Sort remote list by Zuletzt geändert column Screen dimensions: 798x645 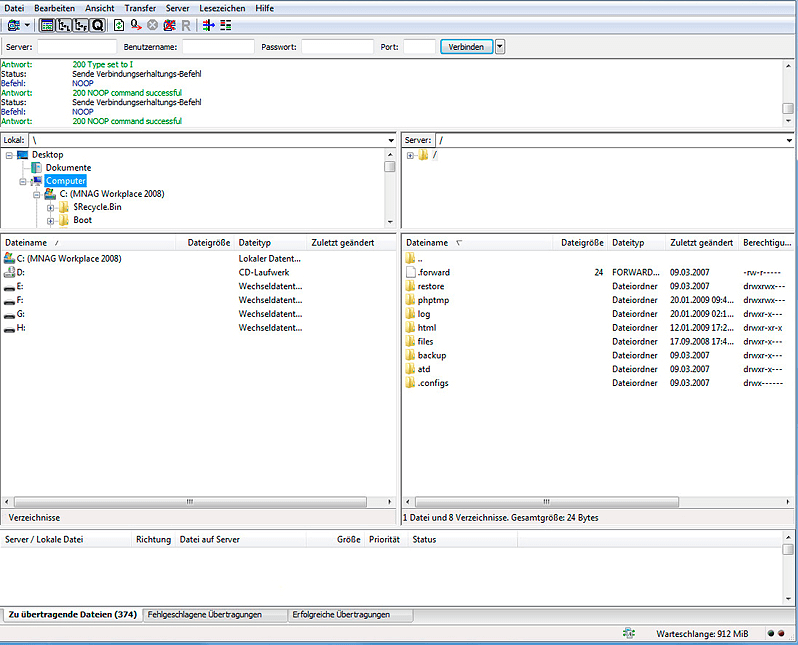(x=701, y=243)
